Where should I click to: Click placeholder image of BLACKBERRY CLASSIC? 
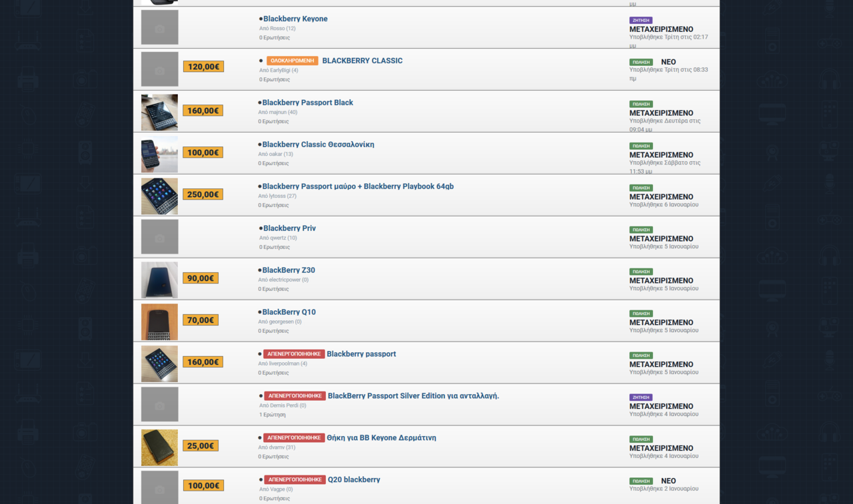160,69
